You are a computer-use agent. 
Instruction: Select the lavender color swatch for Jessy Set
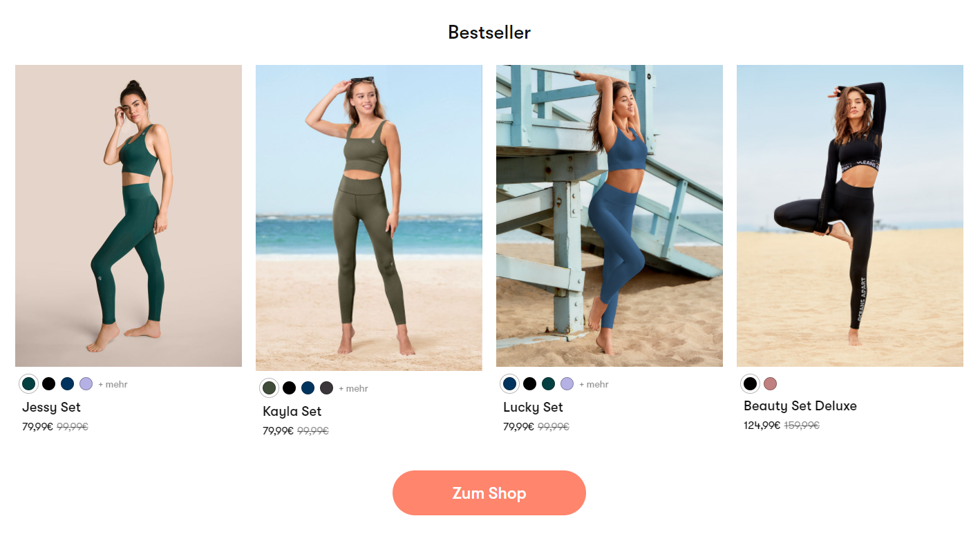point(86,384)
